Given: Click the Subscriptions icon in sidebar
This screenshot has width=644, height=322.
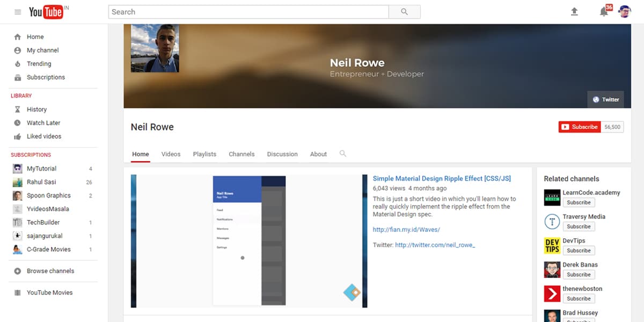Looking at the screenshot, I should pyautogui.click(x=18, y=77).
